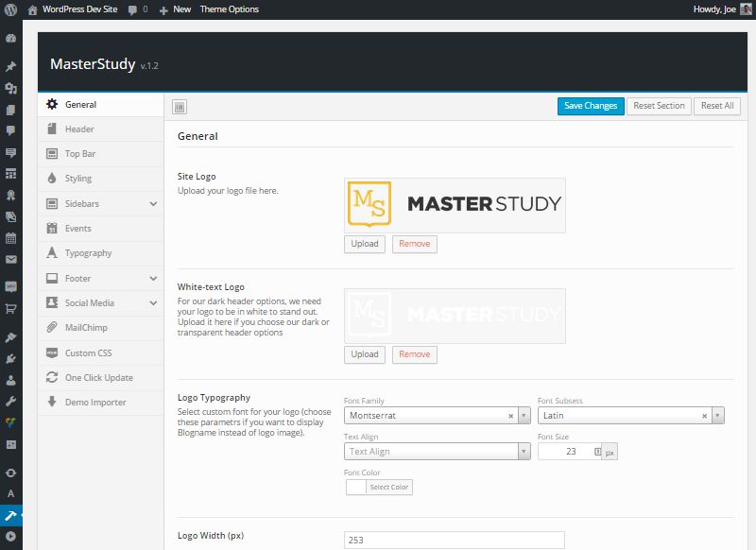Open the Users person icon

click(x=10, y=380)
